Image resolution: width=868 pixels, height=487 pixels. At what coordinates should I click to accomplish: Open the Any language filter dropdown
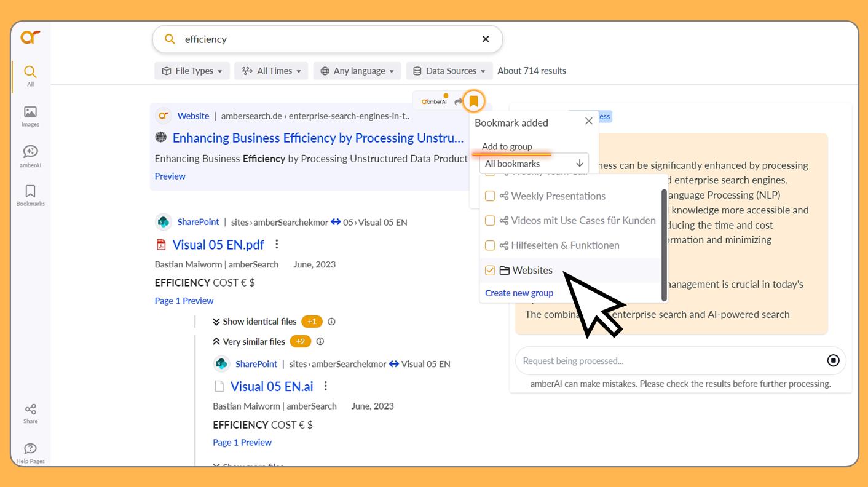pos(357,71)
